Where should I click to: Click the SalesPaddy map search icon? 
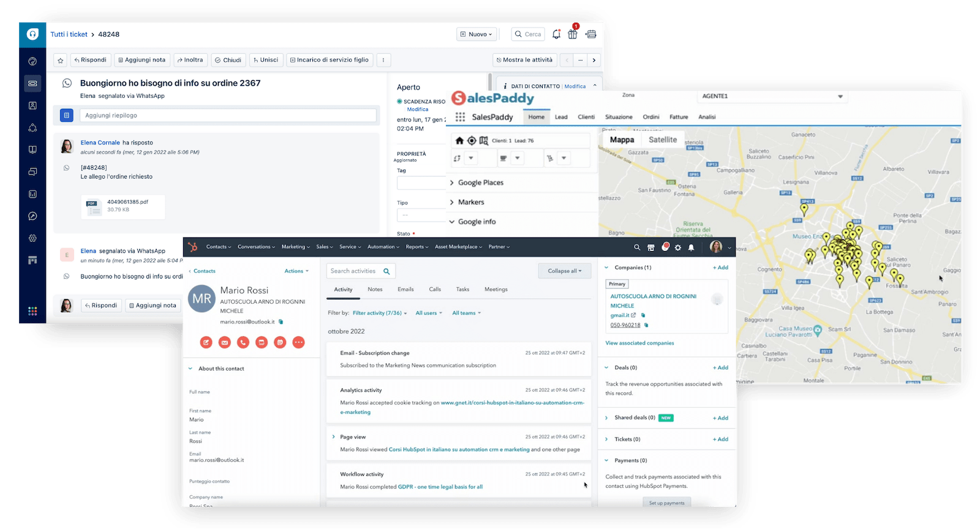(x=483, y=140)
